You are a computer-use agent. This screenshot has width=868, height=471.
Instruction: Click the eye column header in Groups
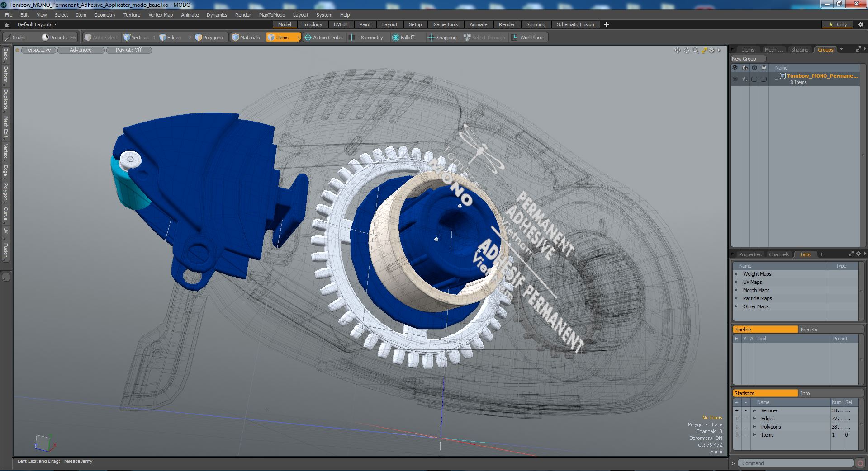(735, 67)
